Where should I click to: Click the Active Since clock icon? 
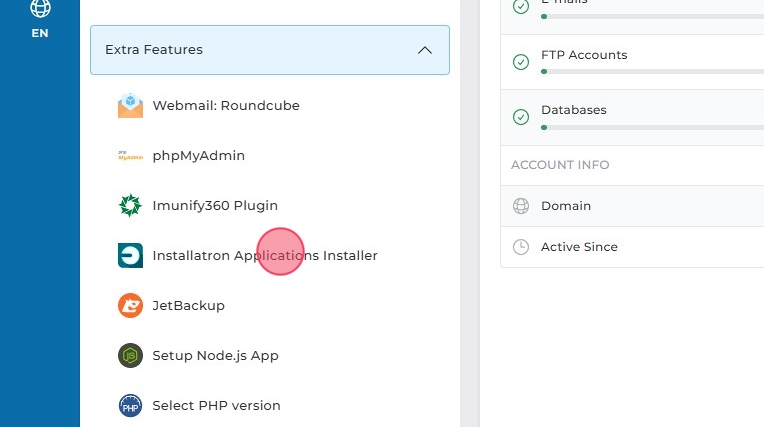pos(520,247)
